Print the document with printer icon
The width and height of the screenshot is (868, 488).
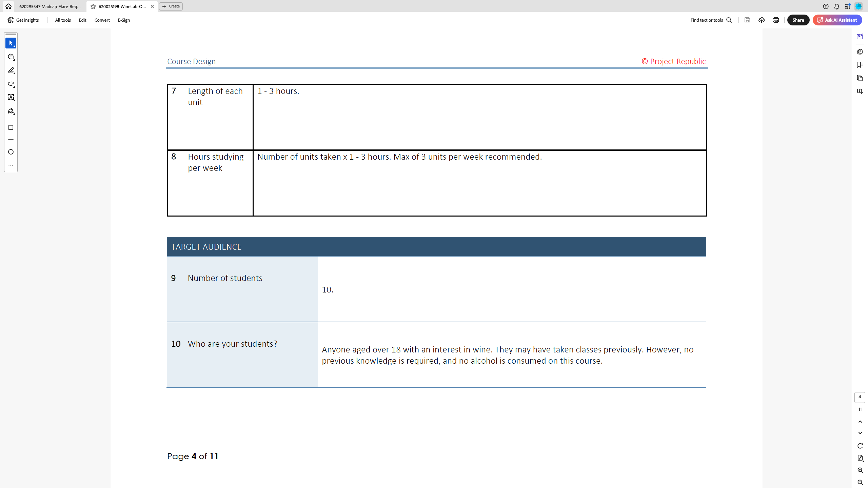[775, 20]
